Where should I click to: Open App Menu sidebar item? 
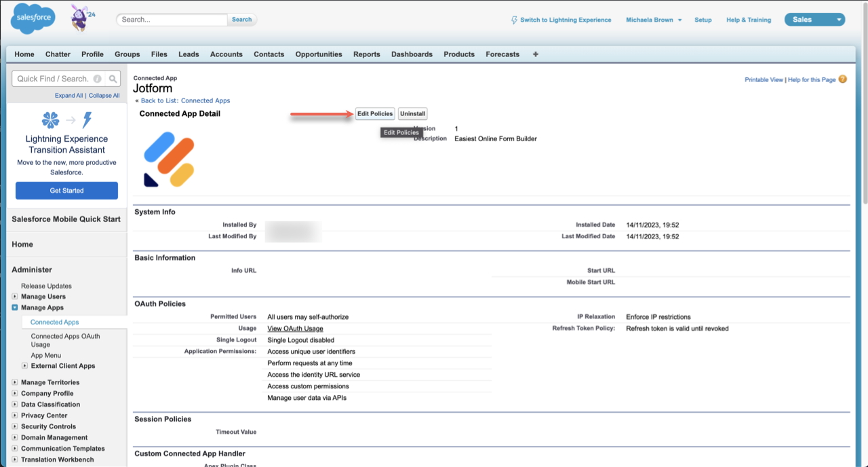click(x=46, y=355)
